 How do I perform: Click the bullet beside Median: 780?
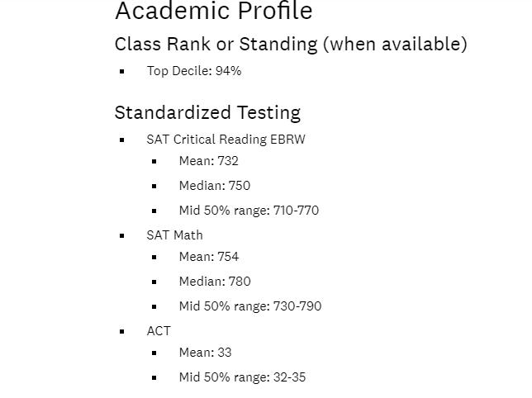[154, 282]
